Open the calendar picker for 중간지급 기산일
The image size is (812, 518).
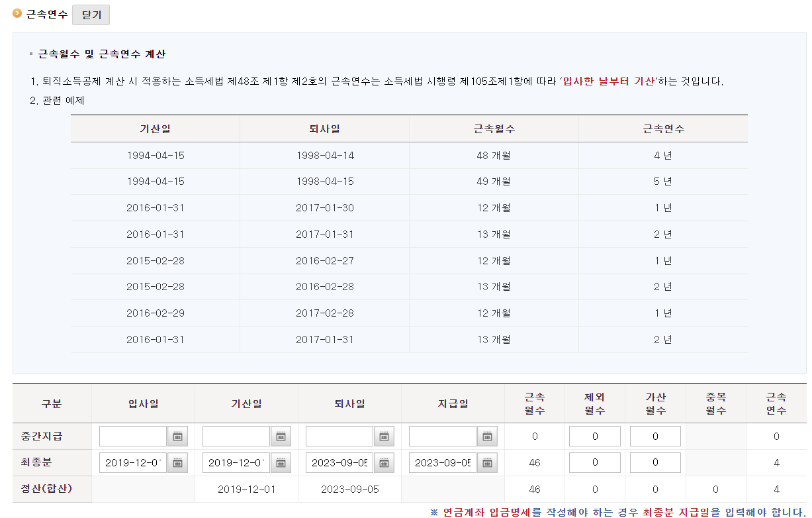[x=281, y=436]
